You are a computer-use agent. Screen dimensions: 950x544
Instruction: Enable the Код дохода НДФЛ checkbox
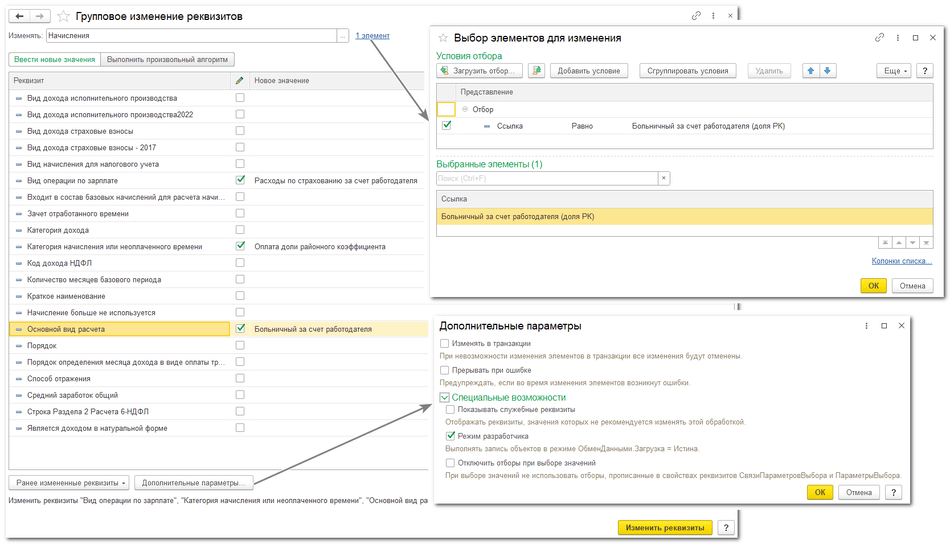tap(240, 263)
